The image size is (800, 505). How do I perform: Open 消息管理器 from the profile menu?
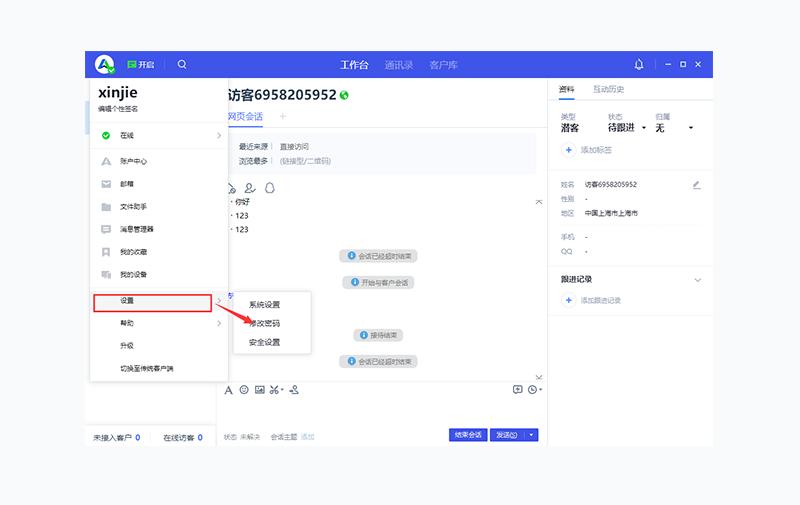pos(136,229)
